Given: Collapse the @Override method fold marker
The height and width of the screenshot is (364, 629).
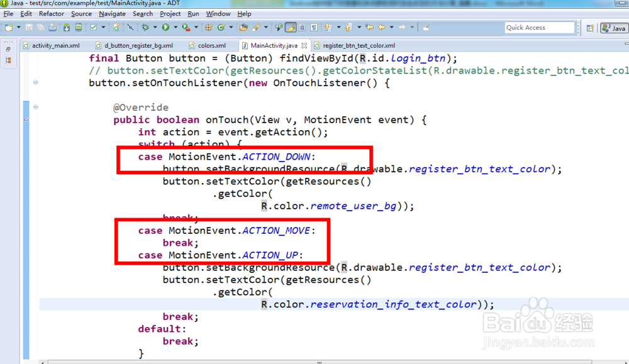Looking at the screenshot, I should tap(36, 107).
